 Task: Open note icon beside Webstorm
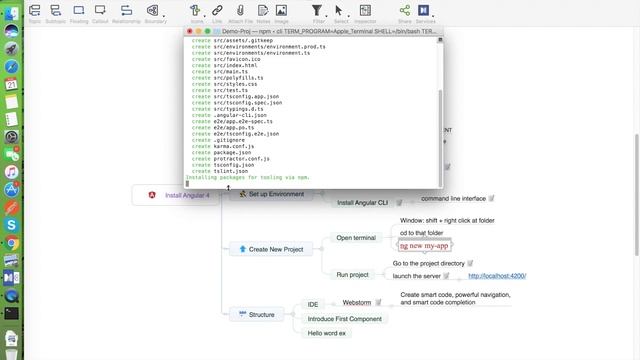[x=378, y=302]
